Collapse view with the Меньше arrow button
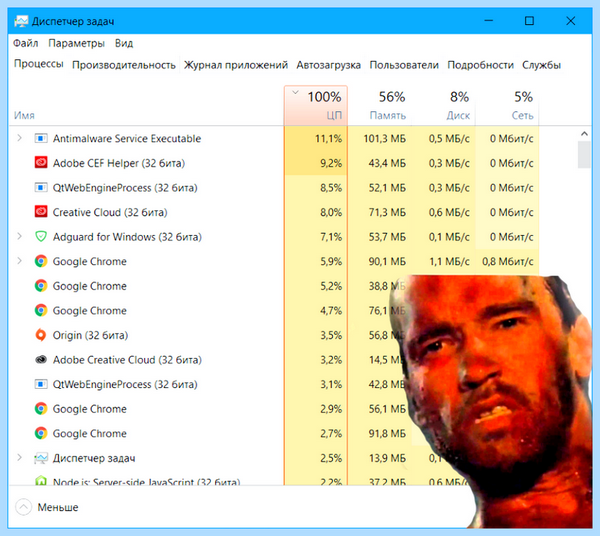600x536 pixels. pos(23,507)
